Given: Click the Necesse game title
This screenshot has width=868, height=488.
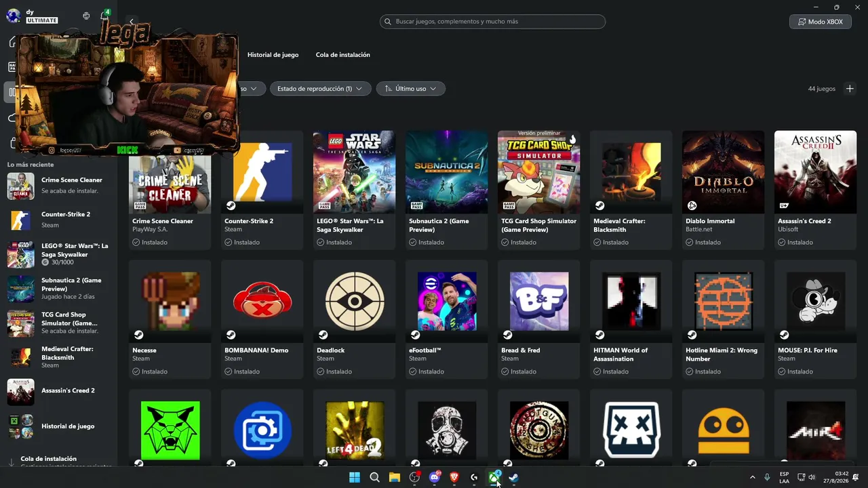Looking at the screenshot, I should coord(144,350).
